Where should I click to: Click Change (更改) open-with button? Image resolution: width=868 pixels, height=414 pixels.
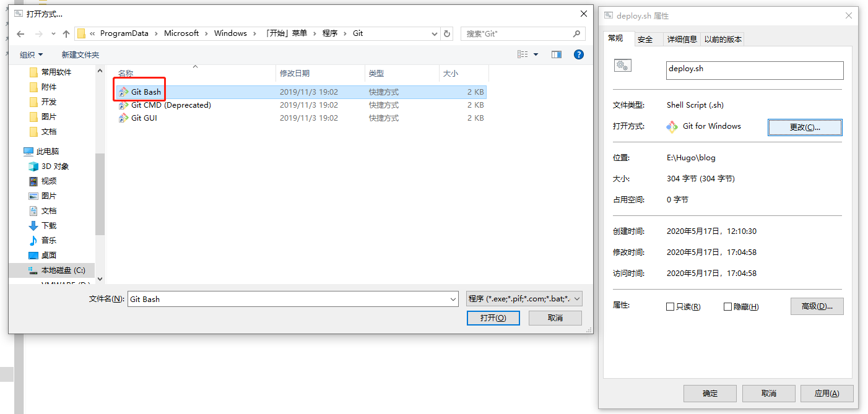point(805,127)
